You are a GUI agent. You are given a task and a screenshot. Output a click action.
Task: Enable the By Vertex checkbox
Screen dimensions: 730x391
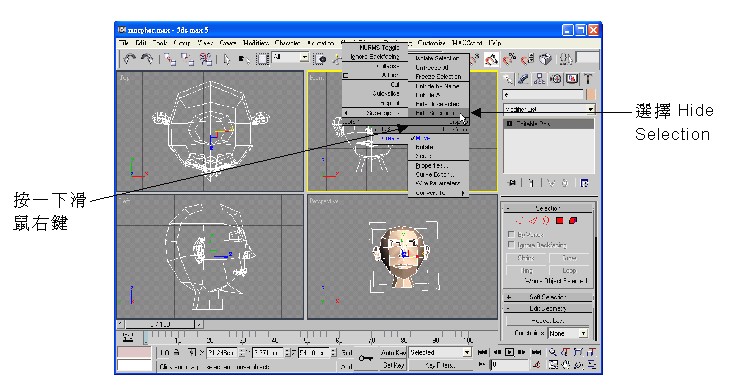point(511,234)
